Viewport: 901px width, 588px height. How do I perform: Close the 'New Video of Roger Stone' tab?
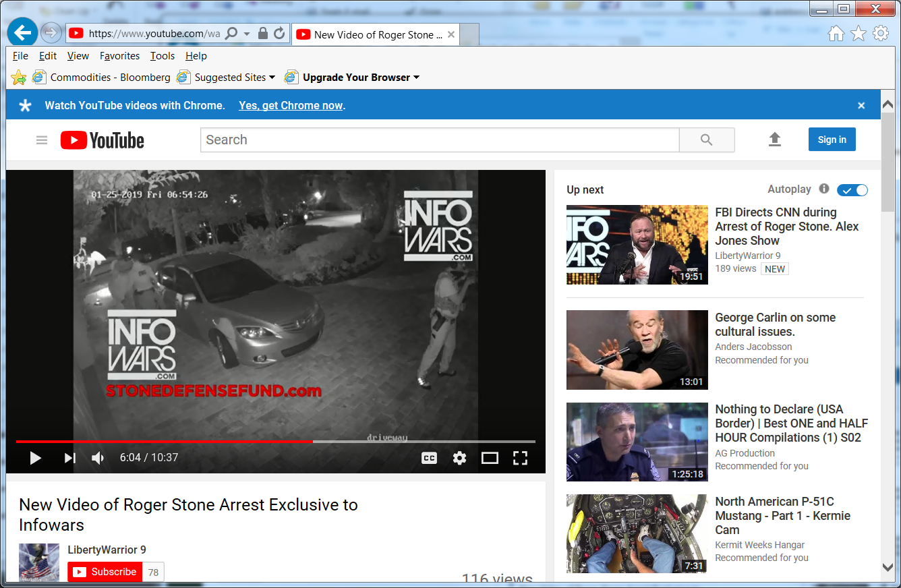coord(451,35)
